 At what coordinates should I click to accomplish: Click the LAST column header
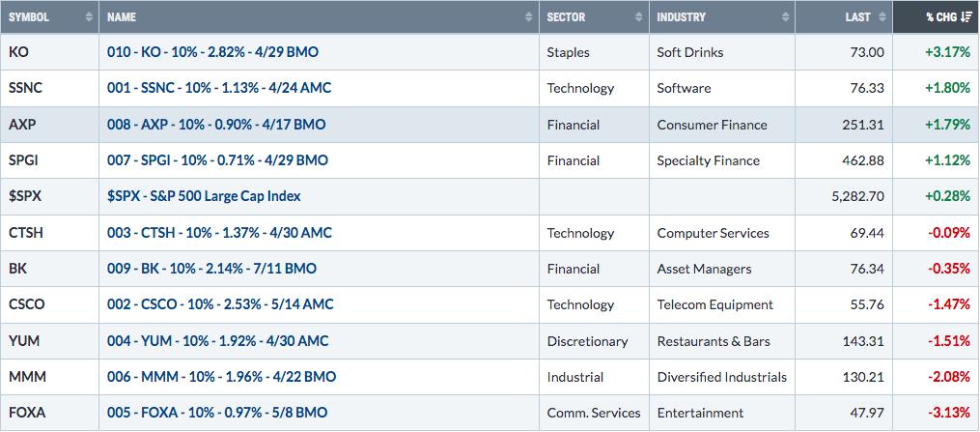pyautogui.click(x=844, y=16)
